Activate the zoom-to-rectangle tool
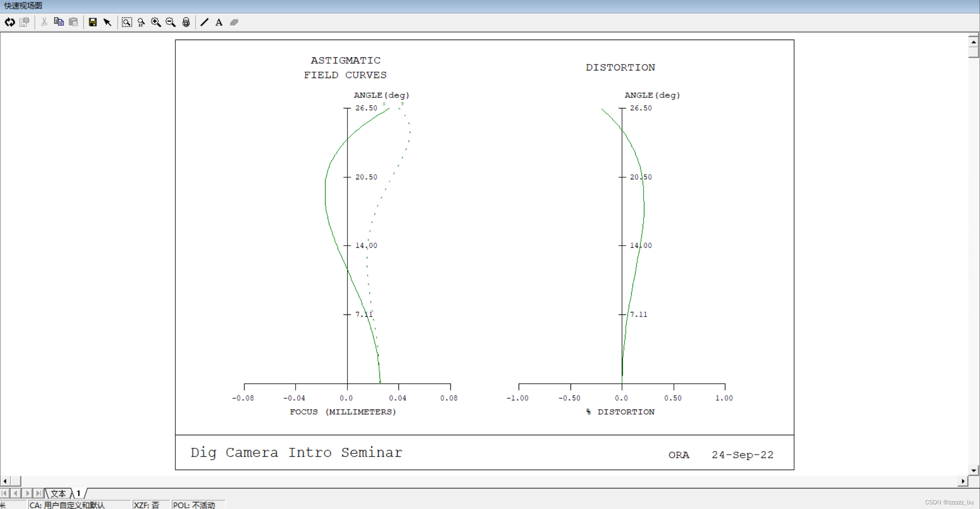The image size is (980, 509). pos(127,22)
